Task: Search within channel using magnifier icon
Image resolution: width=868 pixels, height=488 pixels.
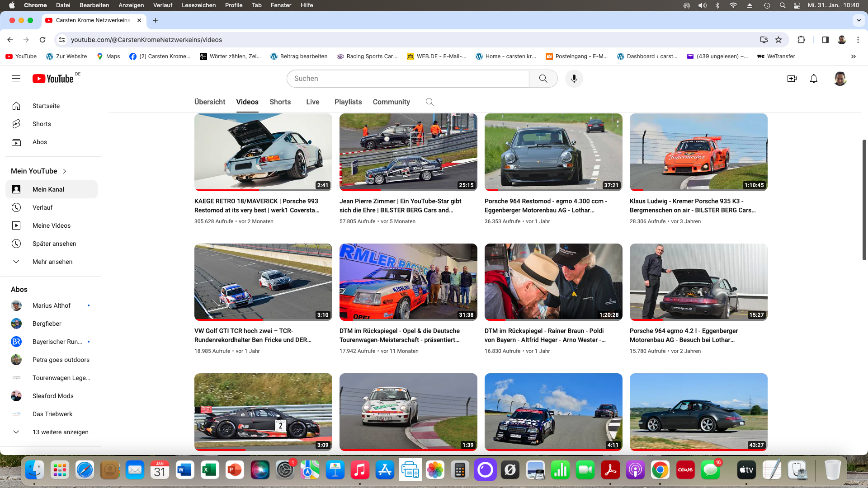Action: click(x=429, y=102)
